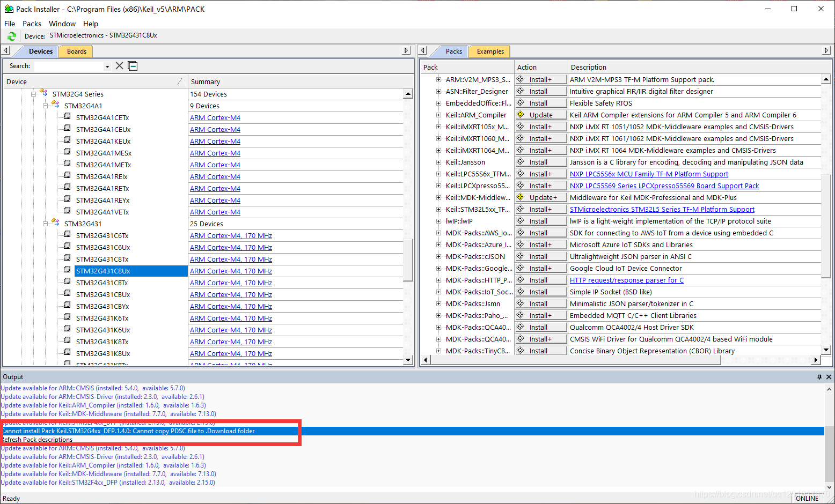Expand the Keil::LPC55S6x_TFM pack row
835x504 pixels.
[x=438, y=174]
